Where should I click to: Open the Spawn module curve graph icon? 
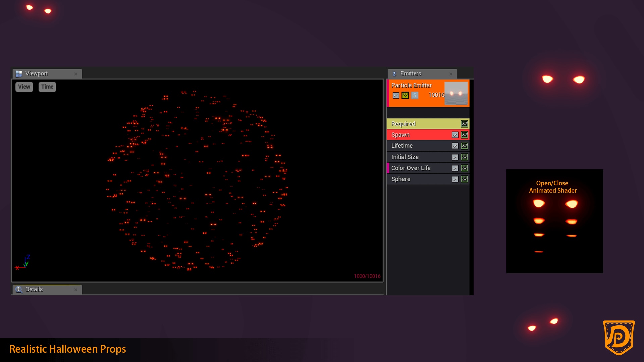coord(464,135)
